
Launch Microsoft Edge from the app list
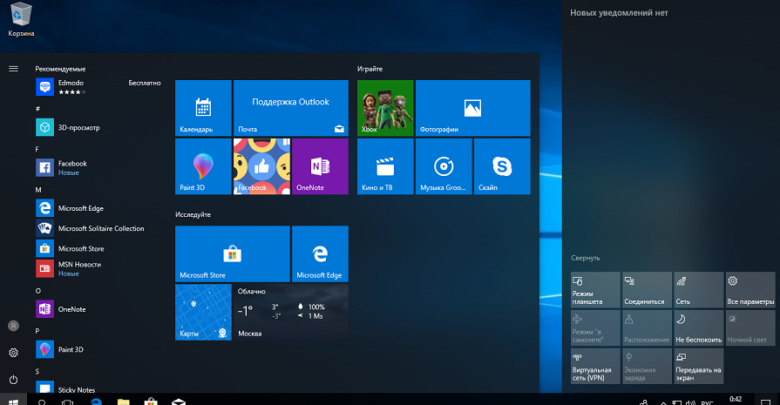click(x=98, y=208)
